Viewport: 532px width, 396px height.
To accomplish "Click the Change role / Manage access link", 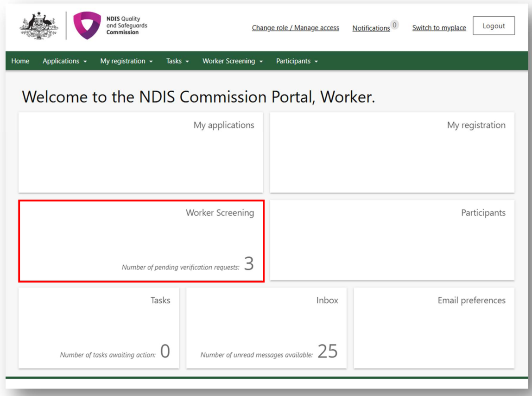I will [295, 27].
